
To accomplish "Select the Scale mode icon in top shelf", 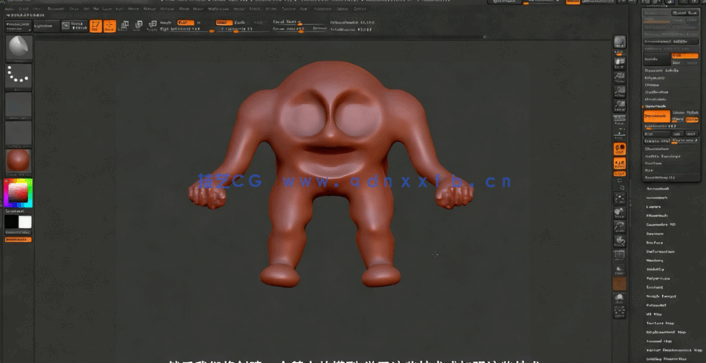I will pos(138,26).
